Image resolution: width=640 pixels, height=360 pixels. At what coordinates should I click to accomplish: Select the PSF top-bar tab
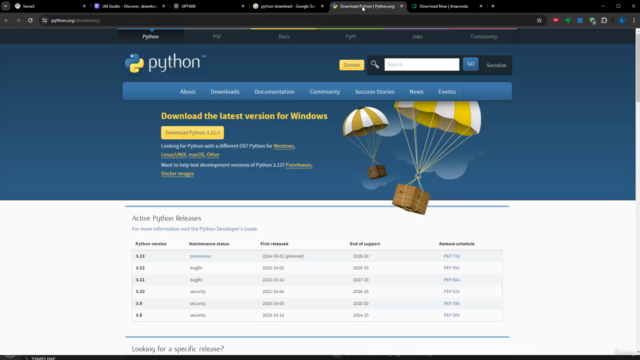coord(217,36)
